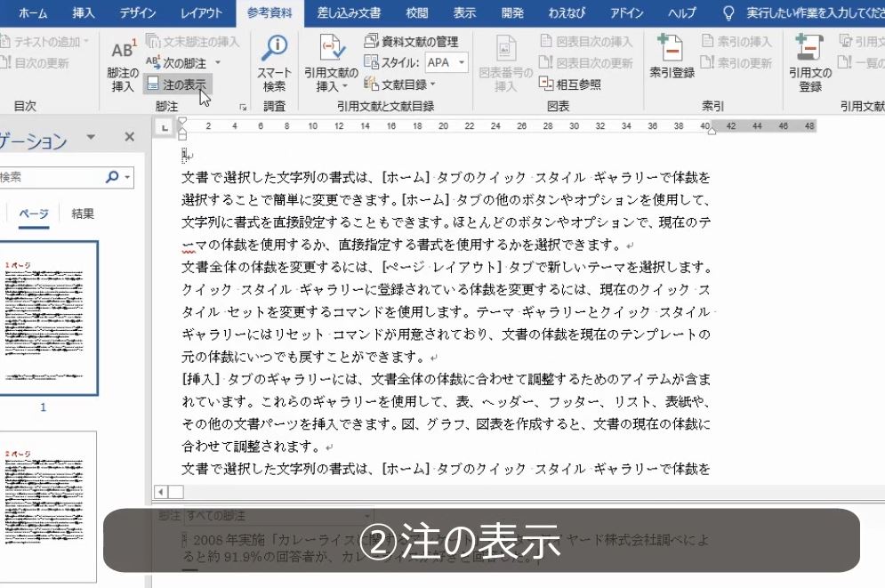Image resolution: width=885 pixels, height=588 pixels.
Task: Open the 校閲 tab
Action: [x=416, y=12]
